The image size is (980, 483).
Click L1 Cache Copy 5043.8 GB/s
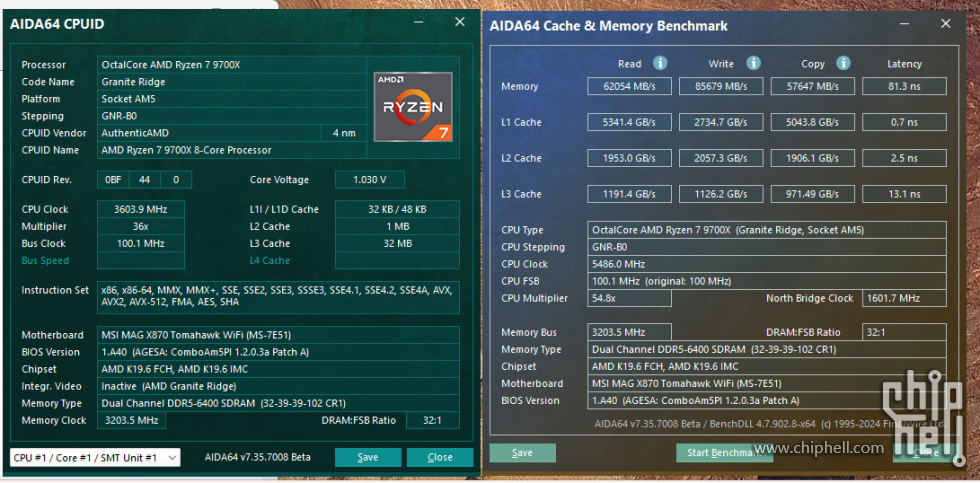(x=812, y=122)
